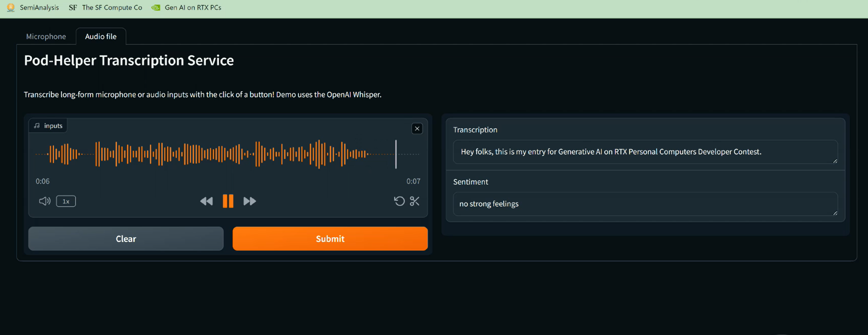Select the scissors trim tool
868x335 pixels.
coord(414,201)
